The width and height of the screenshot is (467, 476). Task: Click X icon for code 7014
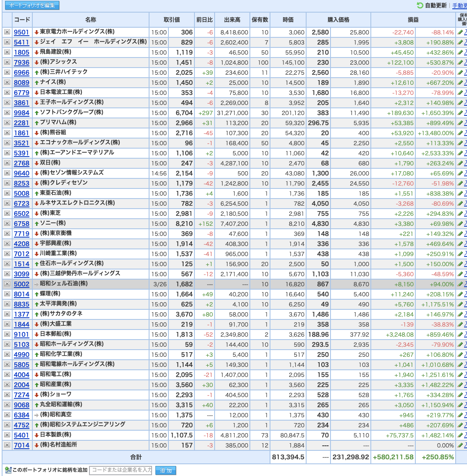point(7,445)
